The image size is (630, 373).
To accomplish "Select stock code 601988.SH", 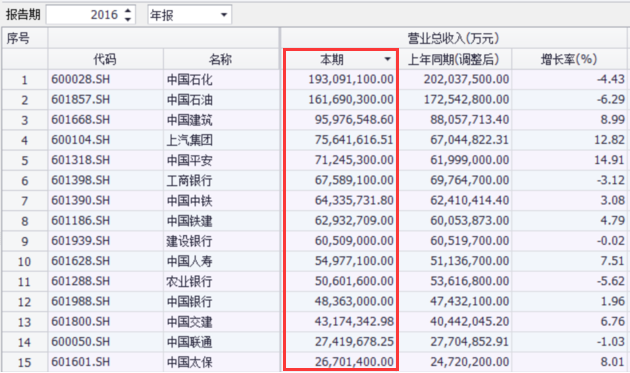I will tap(80, 301).
